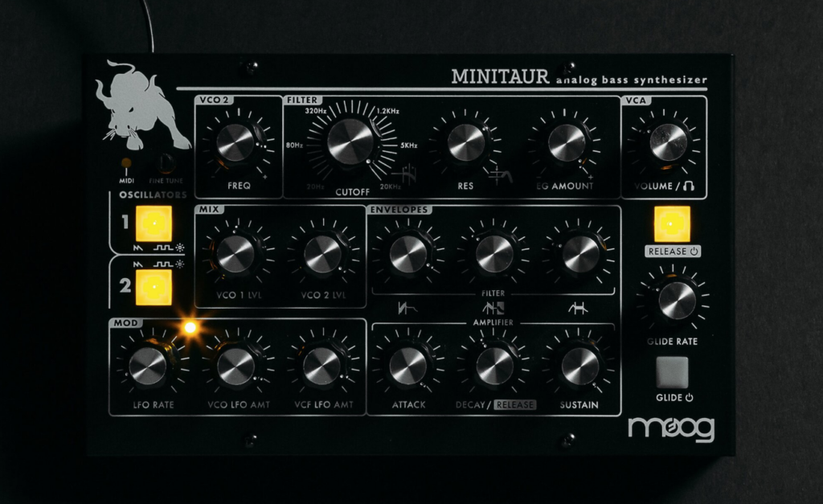Click the glowing LFO rate LED

(190, 328)
